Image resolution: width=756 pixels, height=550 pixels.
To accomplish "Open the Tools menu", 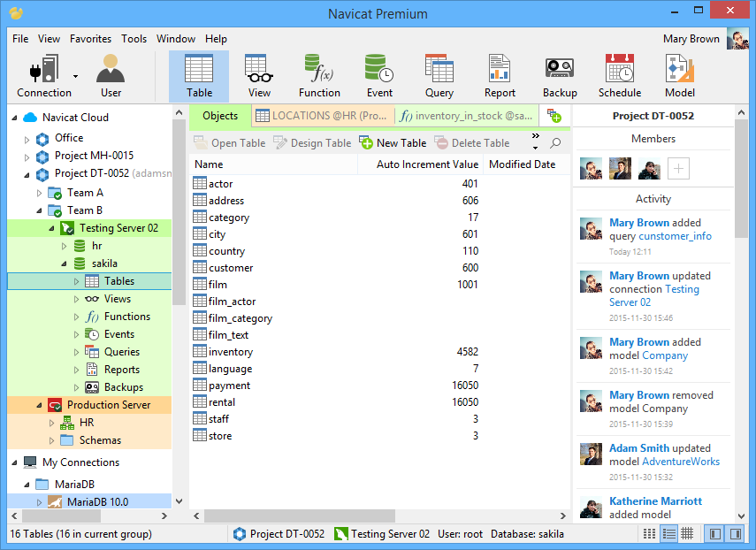I will click(x=134, y=39).
